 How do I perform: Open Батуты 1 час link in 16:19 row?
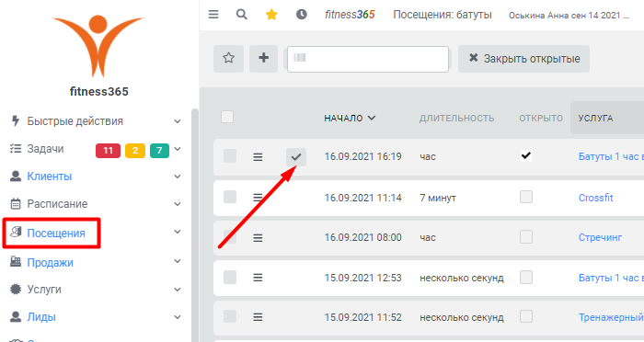tap(611, 156)
